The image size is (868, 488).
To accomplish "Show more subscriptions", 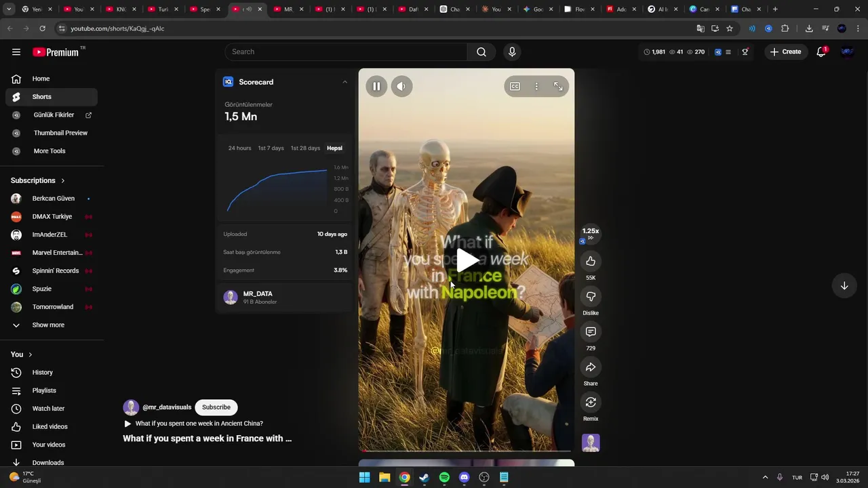I will click(x=49, y=325).
